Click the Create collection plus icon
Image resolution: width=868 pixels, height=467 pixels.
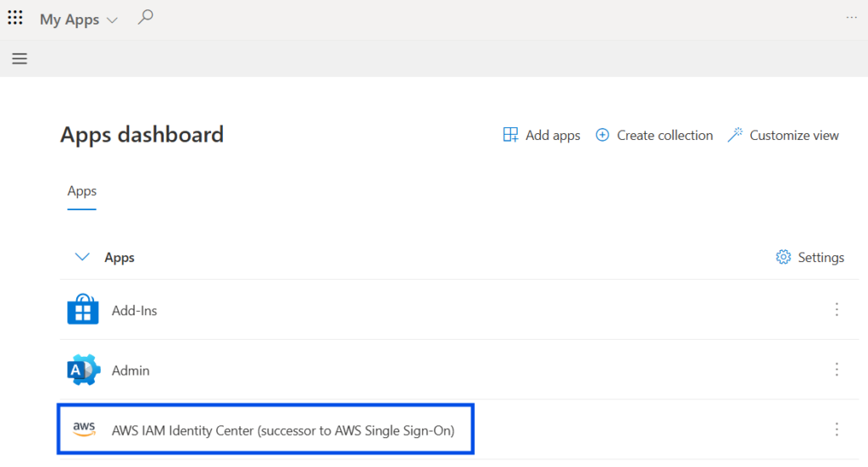pyautogui.click(x=603, y=135)
